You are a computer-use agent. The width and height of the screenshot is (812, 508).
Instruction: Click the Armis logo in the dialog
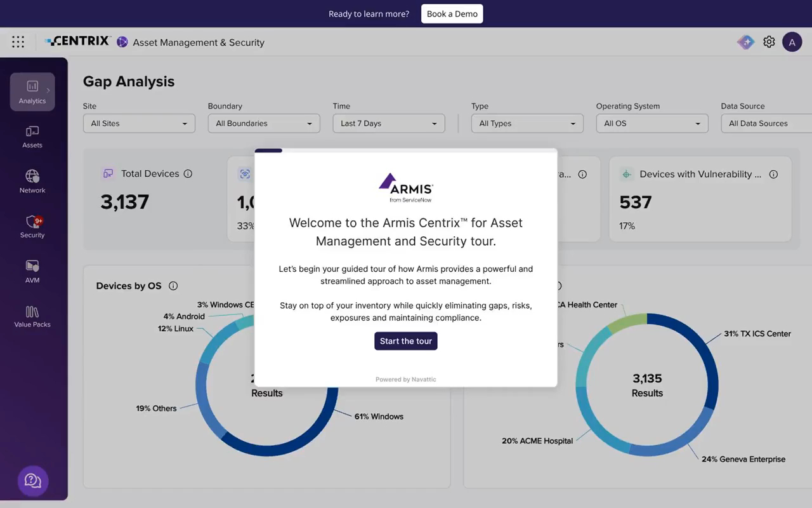tap(406, 187)
